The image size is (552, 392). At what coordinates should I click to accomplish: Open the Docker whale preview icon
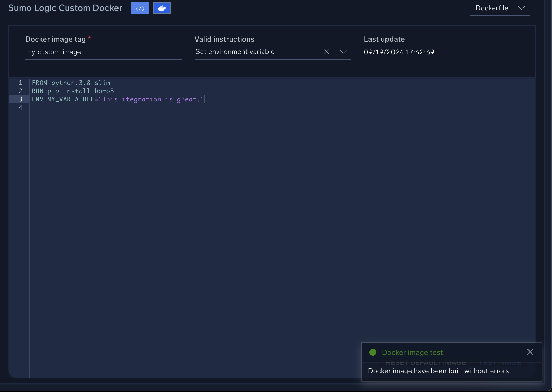pyautogui.click(x=162, y=8)
